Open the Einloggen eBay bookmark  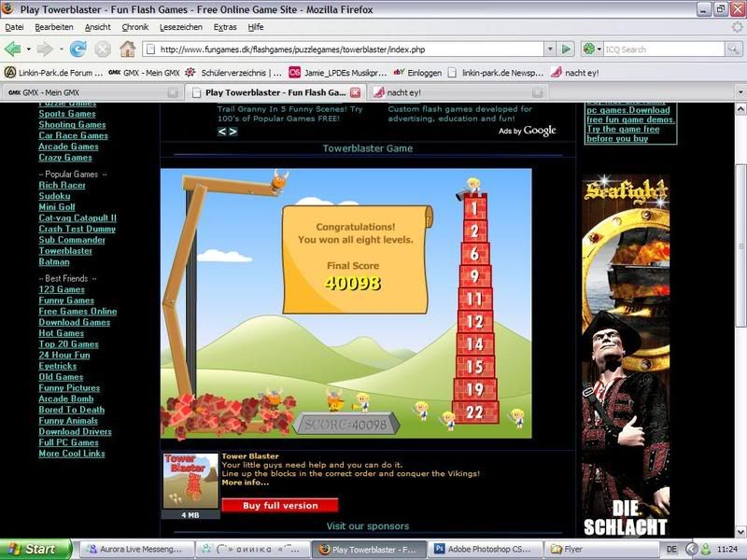(x=416, y=72)
